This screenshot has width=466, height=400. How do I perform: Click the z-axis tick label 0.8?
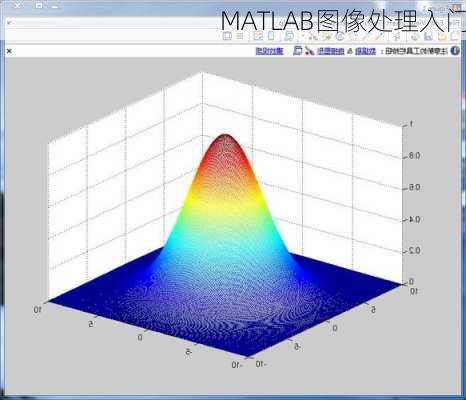(414, 156)
